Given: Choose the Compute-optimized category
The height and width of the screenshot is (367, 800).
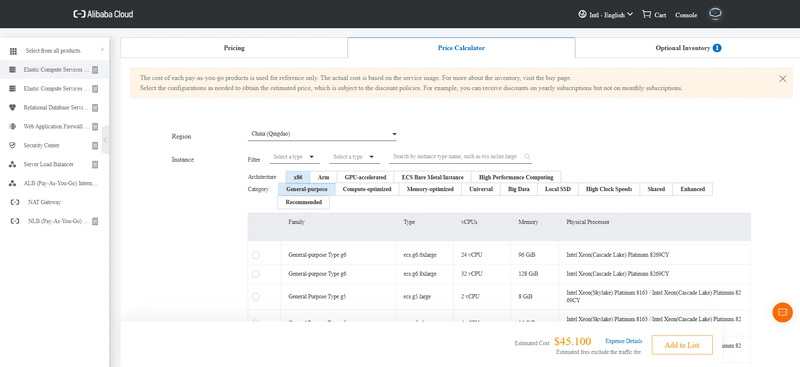Looking at the screenshot, I should [367, 189].
